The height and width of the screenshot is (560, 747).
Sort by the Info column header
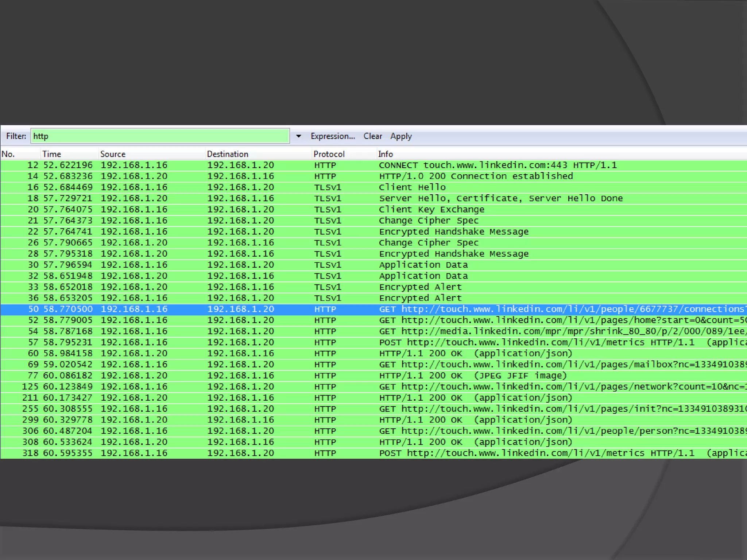[385, 154]
